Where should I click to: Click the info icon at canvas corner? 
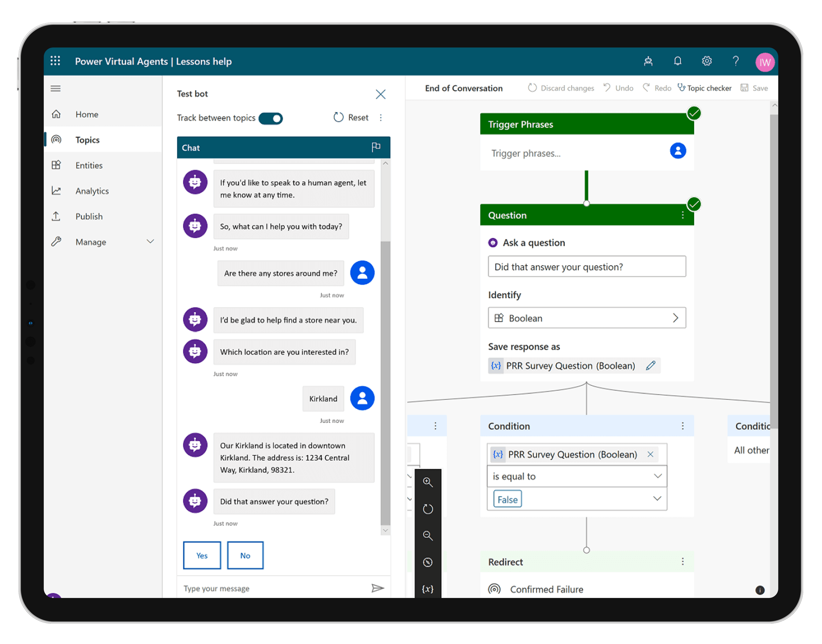coord(760,590)
